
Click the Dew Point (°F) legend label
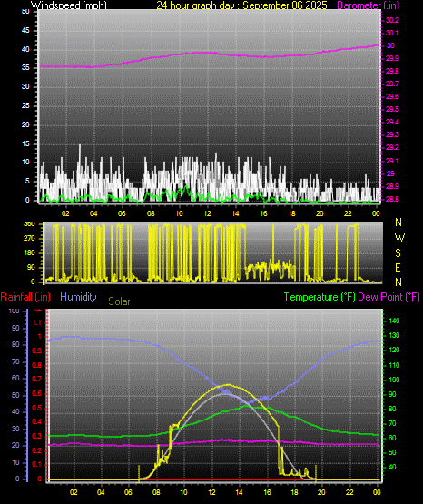click(389, 297)
